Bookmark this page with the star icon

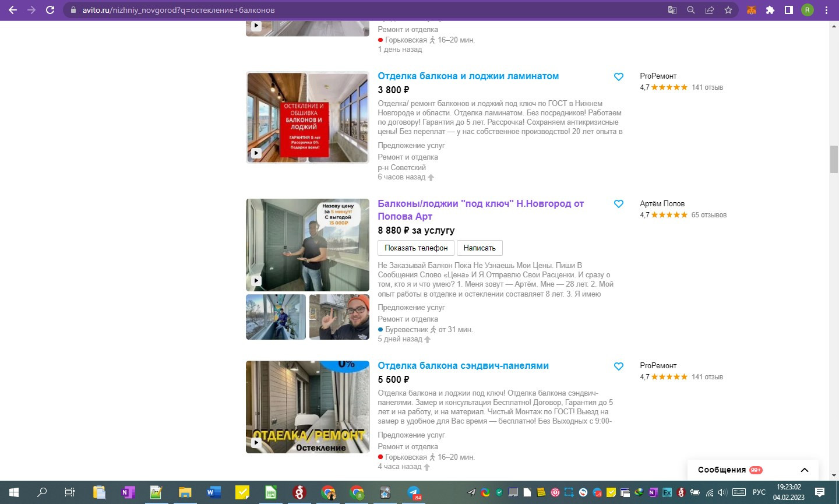tap(728, 10)
